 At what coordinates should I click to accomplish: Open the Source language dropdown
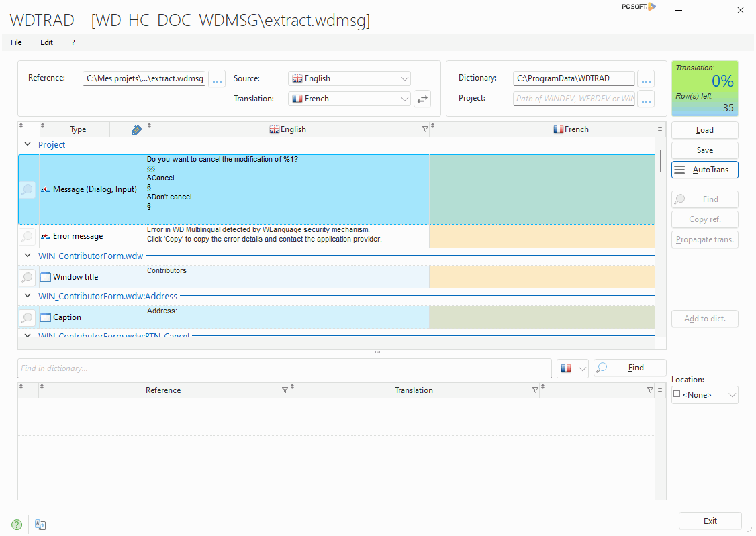tap(404, 78)
